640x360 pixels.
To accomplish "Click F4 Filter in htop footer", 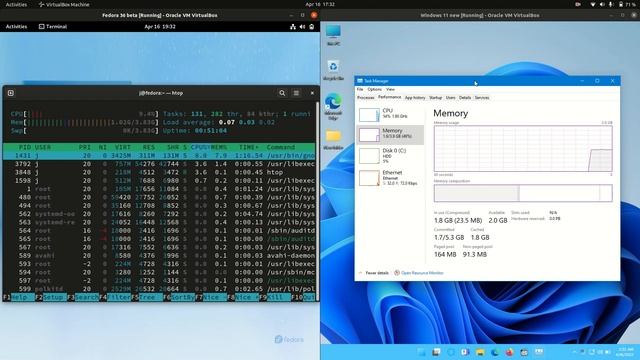I will [115, 297].
